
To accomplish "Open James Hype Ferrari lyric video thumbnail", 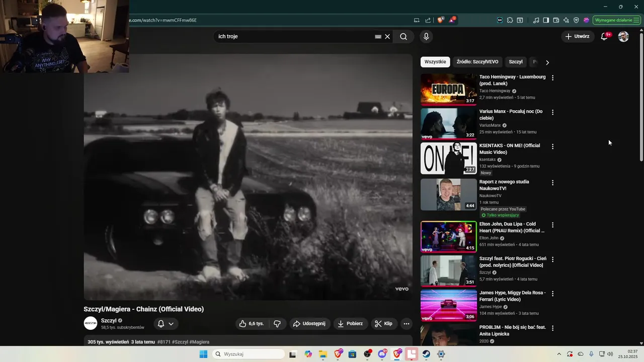I will click(x=448, y=305).
